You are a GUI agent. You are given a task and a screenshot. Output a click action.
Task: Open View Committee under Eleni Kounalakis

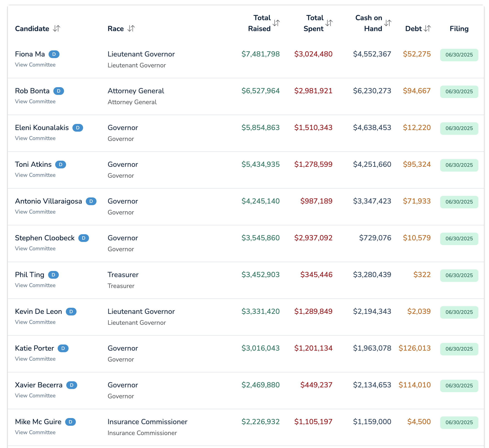tap(35, 138)
